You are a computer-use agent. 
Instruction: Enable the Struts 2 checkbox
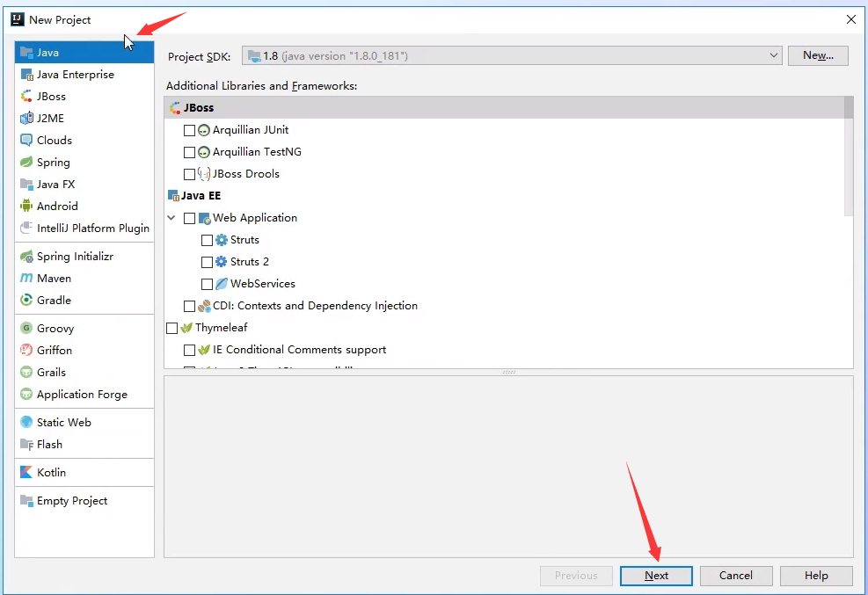pyautogui.click(x=207, y=262)
